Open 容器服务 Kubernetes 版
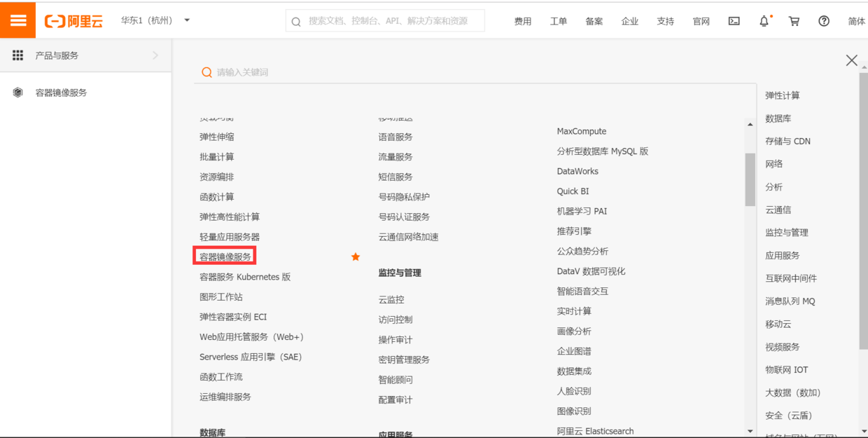 [245, 277]
